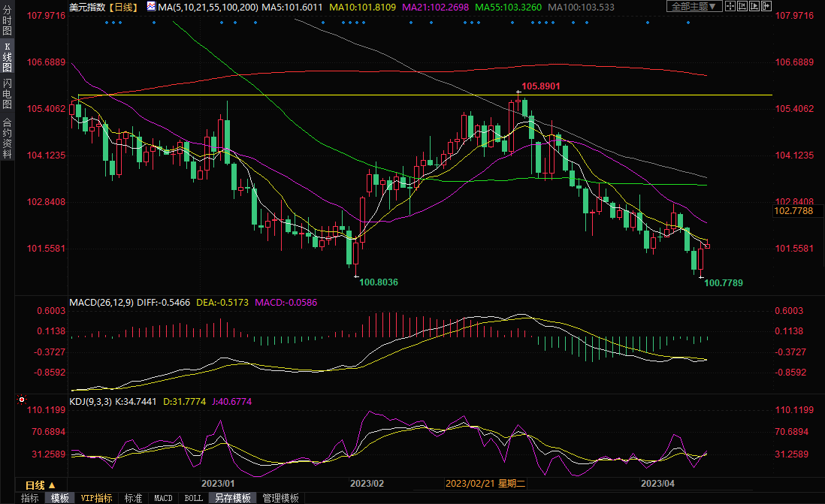The height and width of the screenshot is (504, 825).
Task: Click the red settings icon beside KDJ
Action: [21, 401]
